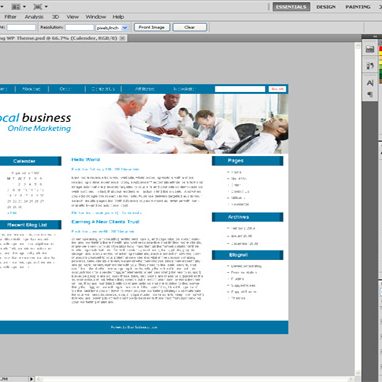382x382 pixels.
Task: Click the Front Image button
Action: 152,27
